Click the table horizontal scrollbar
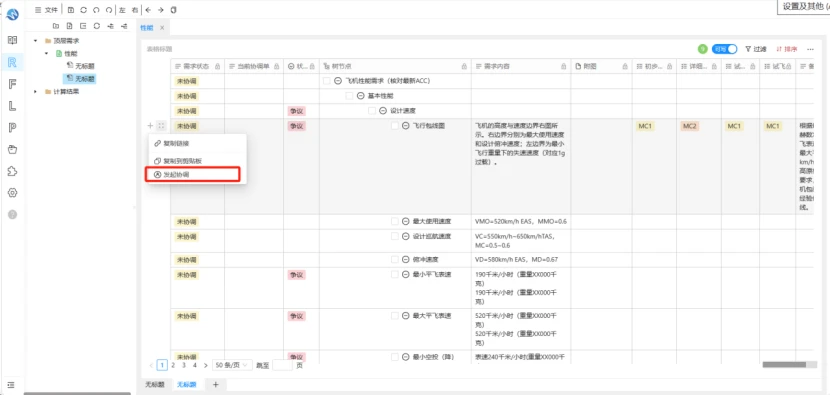This screenshot has width=830, height=396. [783, 365]
